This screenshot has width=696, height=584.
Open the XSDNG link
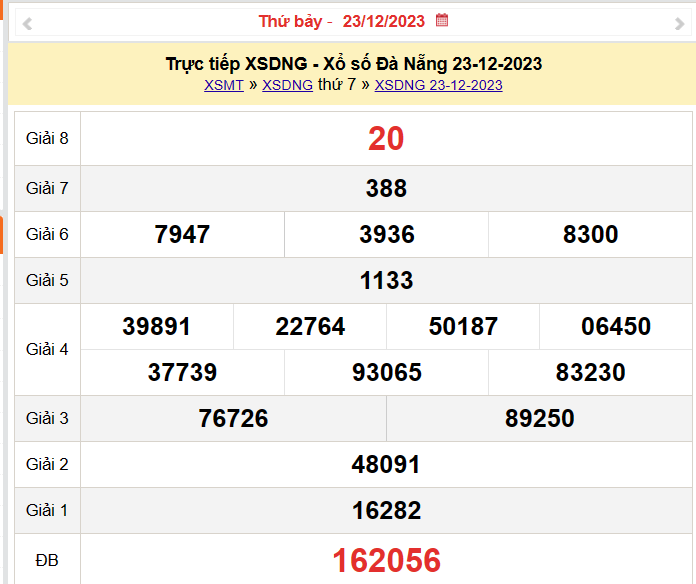click(287, 85)
